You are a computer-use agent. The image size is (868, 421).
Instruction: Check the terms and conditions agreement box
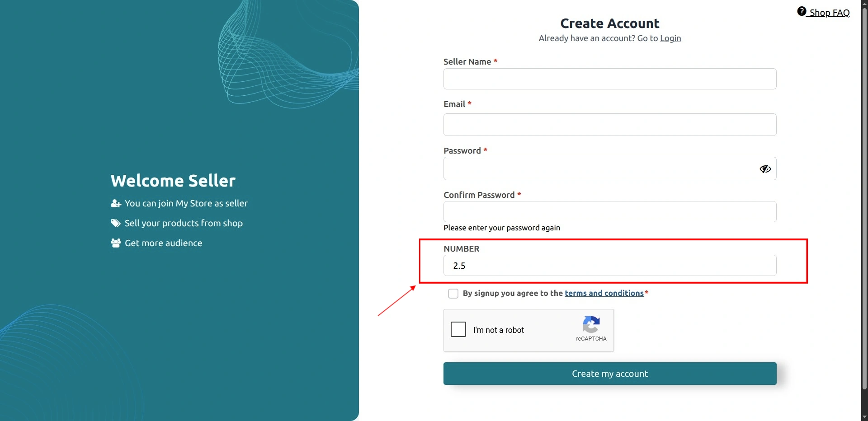[453, 294]
